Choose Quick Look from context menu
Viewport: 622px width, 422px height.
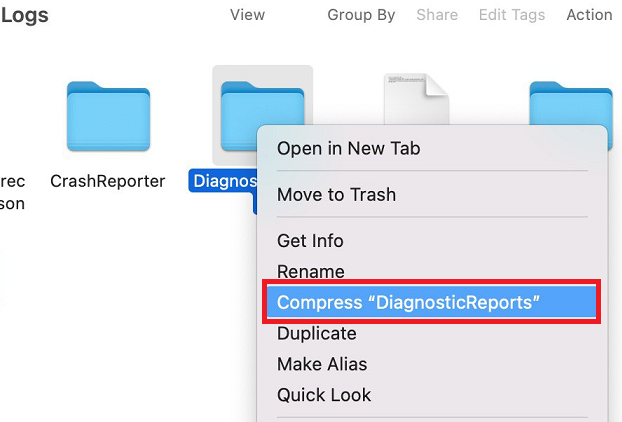pos(324,396)
